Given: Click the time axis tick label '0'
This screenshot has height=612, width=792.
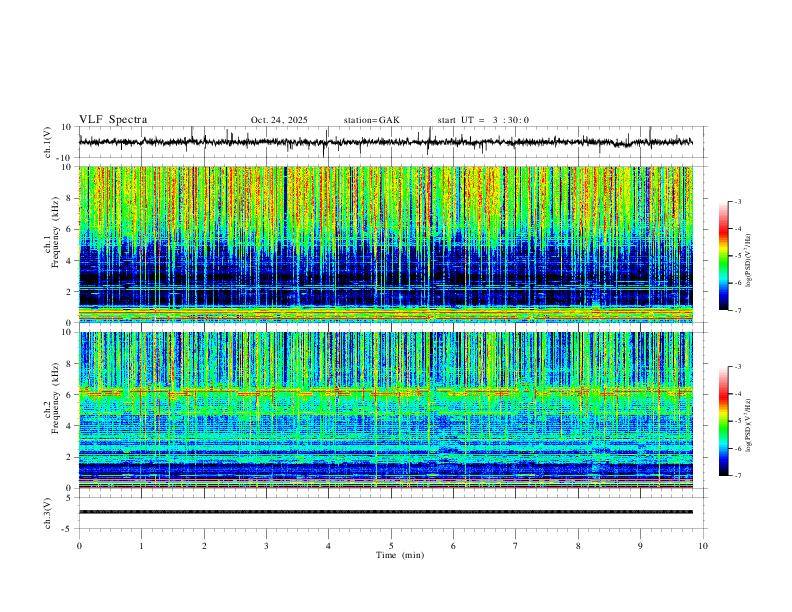Looking at the screenshot, I should tap(79, 546).
